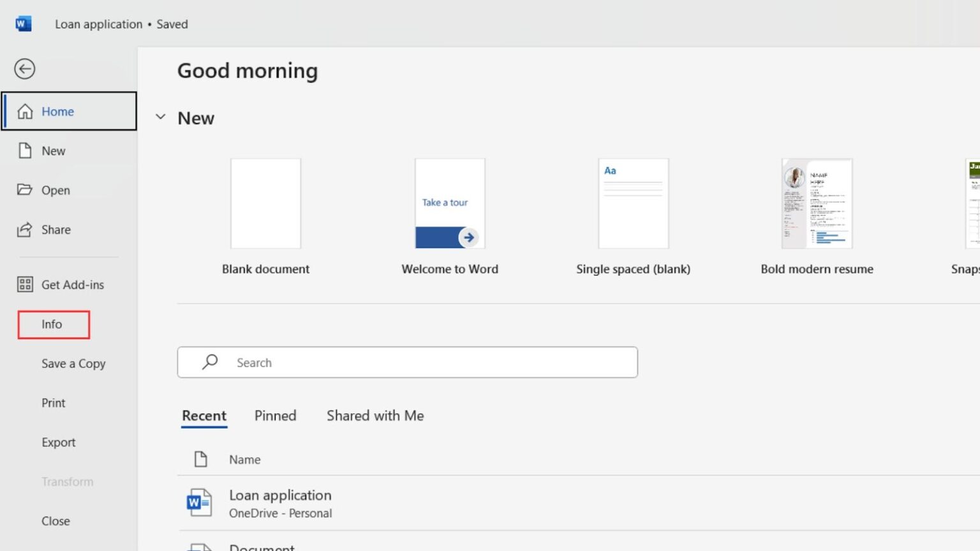Click the back arrow to exit Backstage view

(x=24, y=69)
